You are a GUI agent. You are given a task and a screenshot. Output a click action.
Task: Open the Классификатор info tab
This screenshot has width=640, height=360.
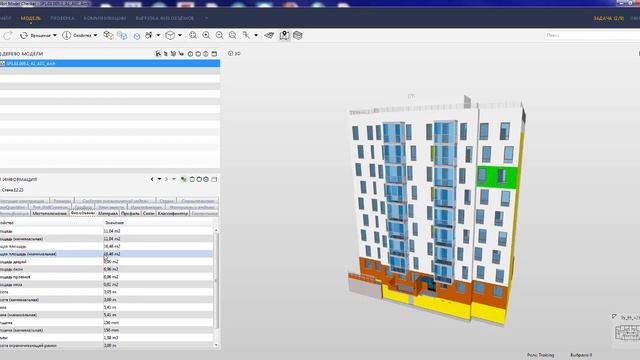tap(173, 213)
